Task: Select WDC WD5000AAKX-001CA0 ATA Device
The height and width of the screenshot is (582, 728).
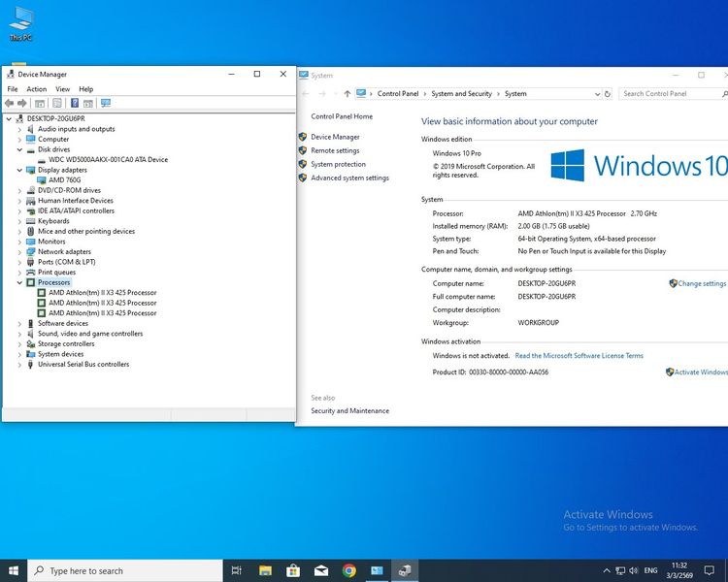Action: click(108, 160)
